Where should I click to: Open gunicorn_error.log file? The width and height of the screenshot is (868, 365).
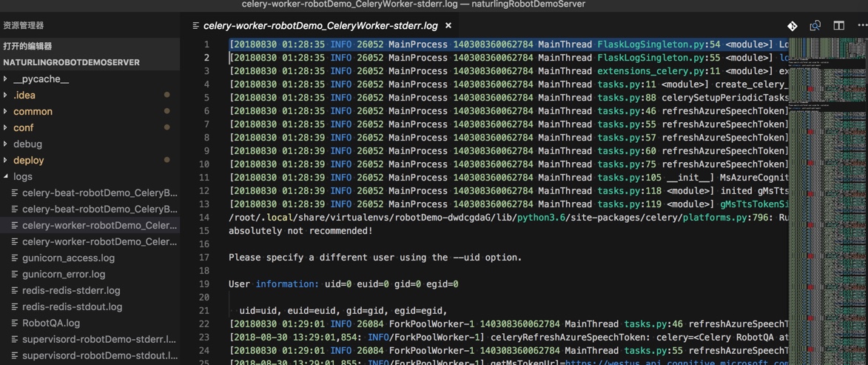tap(64, 275)
